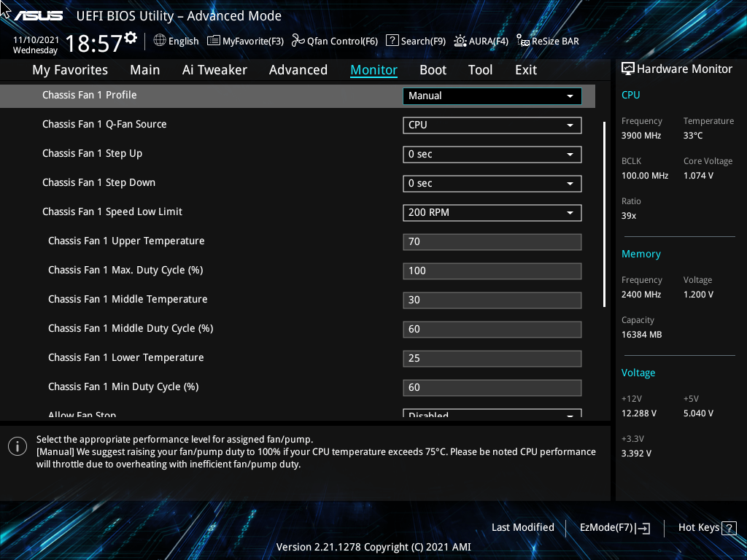
Task: Select the Chassis Fan 1 Q-Fan Source label
Action: 104,124
